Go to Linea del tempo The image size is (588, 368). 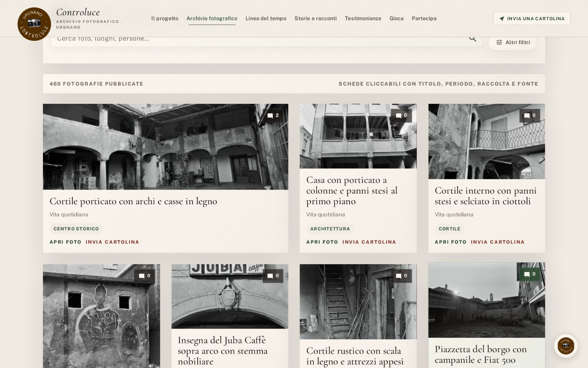click(266, 18)
